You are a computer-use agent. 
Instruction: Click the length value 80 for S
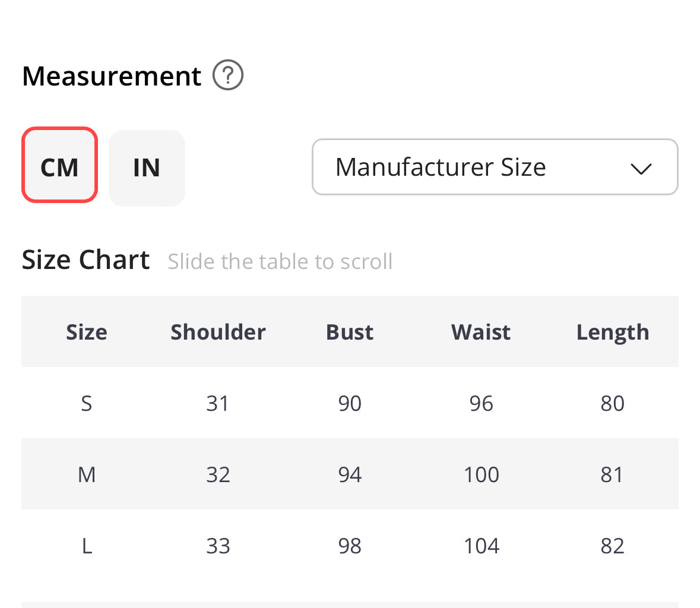[612, 403]
